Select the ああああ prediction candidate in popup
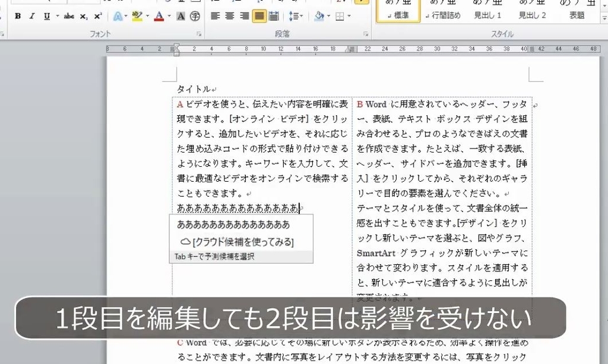 tap(233, 224)
